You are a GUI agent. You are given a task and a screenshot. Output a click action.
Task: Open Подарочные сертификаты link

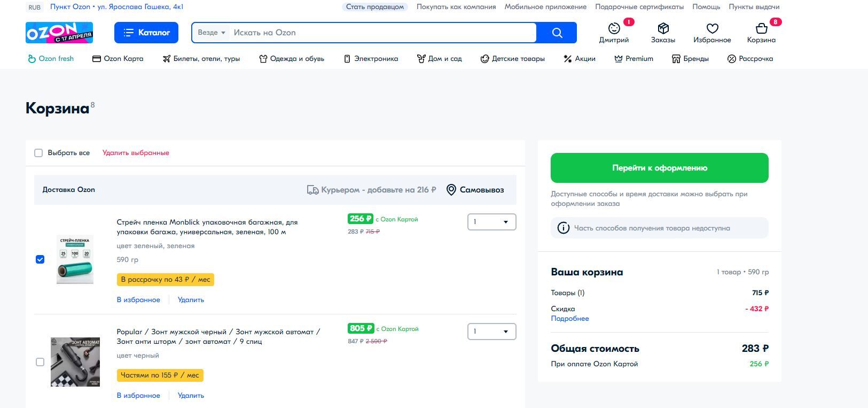639,7
